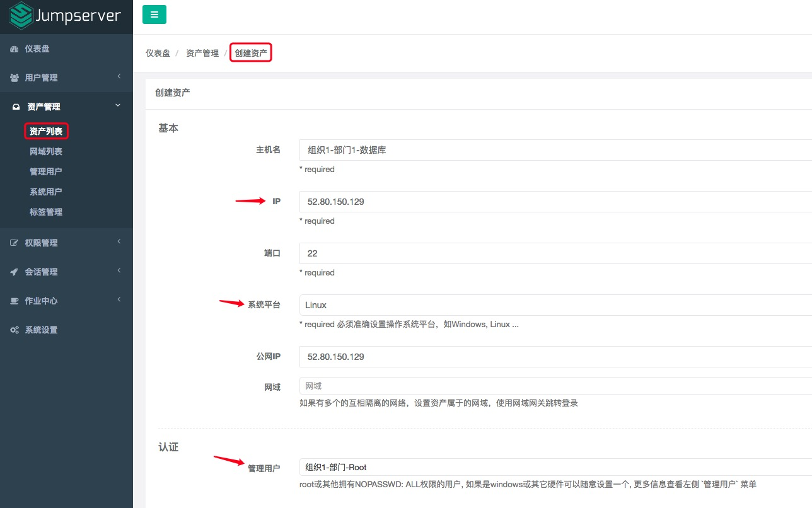The image size is (812, 508).
Task: Collapse the 资产管理 chevron arrow
Action: (118, 106)
